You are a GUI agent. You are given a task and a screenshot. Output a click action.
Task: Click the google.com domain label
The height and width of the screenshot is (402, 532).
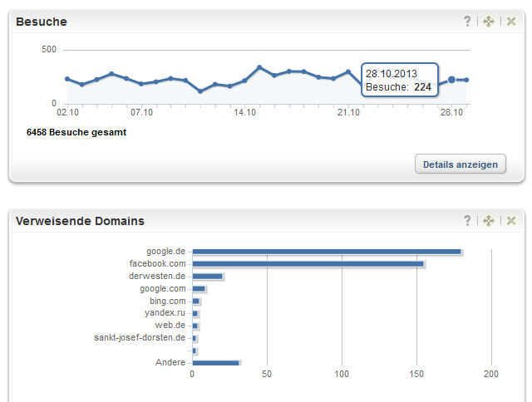point(162,288)
